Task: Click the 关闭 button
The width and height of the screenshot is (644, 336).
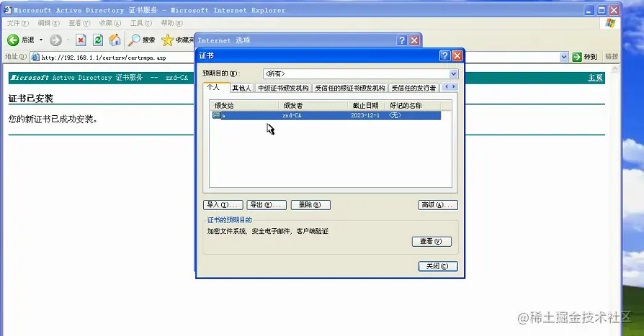Action: pos(438,266)
